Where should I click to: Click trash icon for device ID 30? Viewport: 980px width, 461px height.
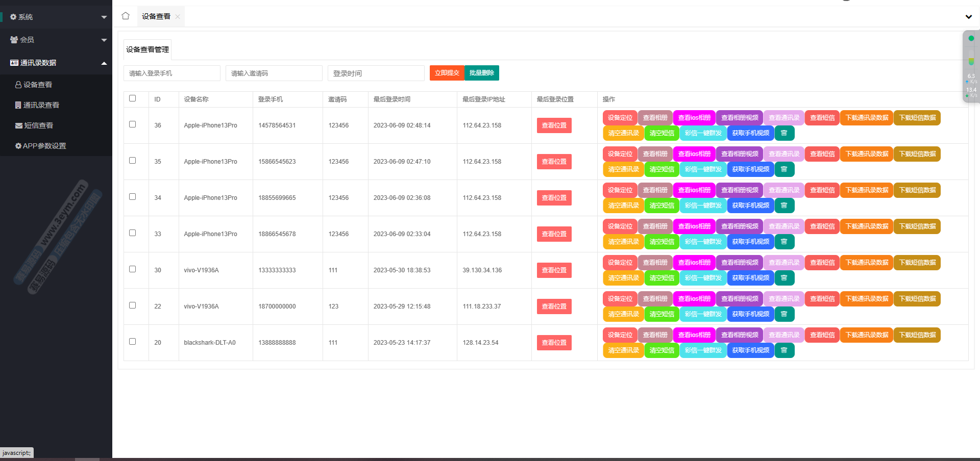point(784,278)
